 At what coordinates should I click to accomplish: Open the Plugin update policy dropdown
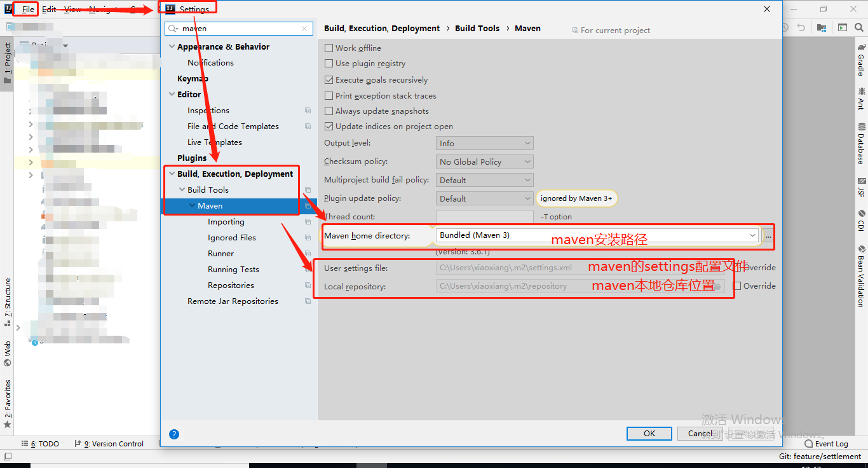pos(484,199)
